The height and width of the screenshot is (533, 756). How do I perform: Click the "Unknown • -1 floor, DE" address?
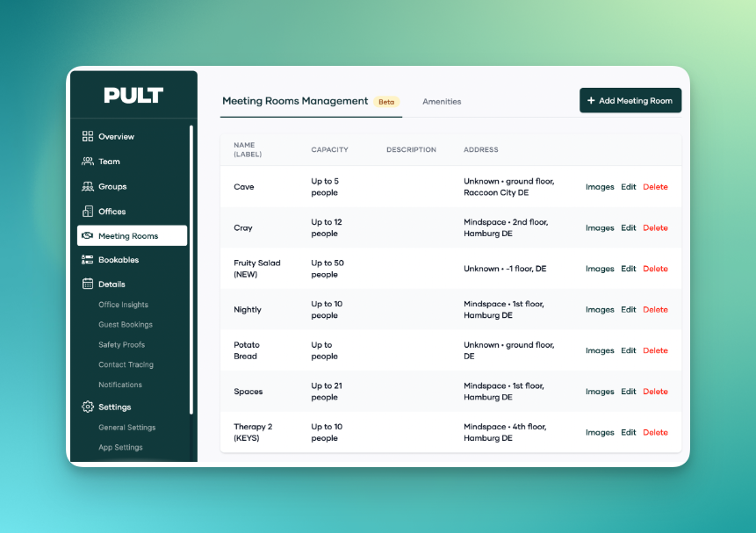point(505,269)
